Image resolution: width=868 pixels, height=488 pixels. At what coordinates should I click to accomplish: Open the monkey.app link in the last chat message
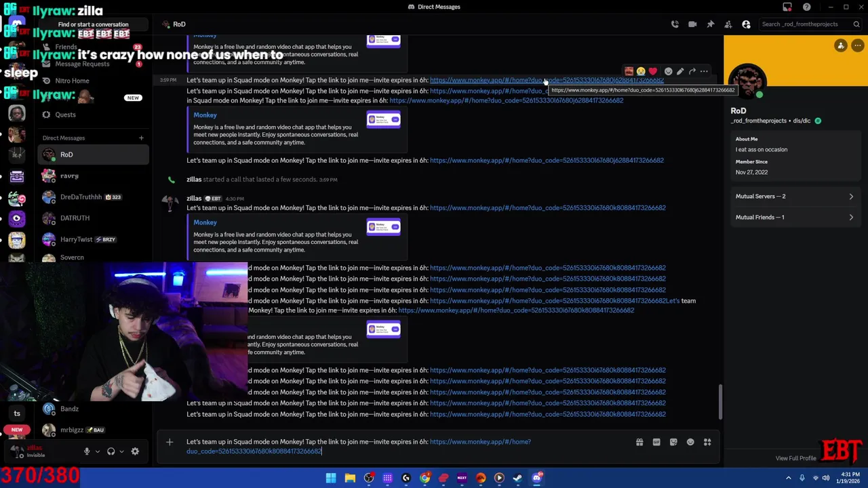(547, 414)
